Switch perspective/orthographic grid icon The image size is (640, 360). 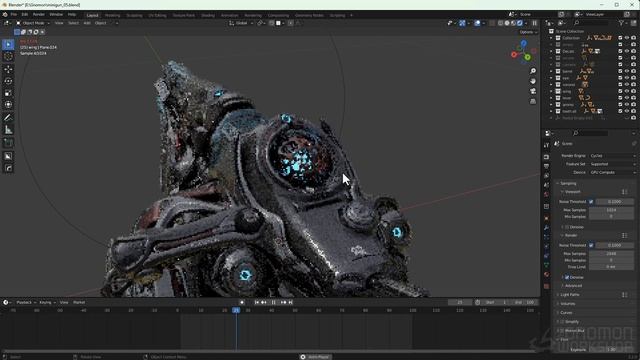[533, 101]
